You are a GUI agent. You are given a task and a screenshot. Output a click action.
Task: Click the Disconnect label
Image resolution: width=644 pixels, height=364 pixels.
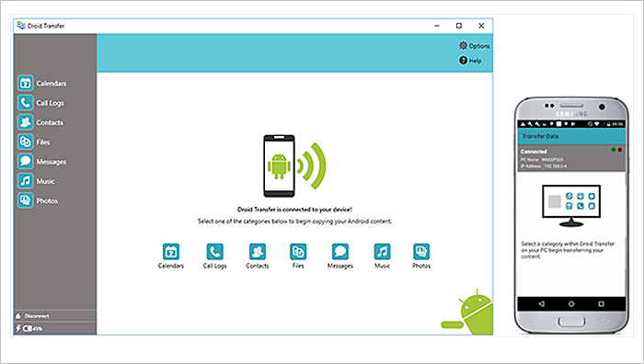pos(37,316)
